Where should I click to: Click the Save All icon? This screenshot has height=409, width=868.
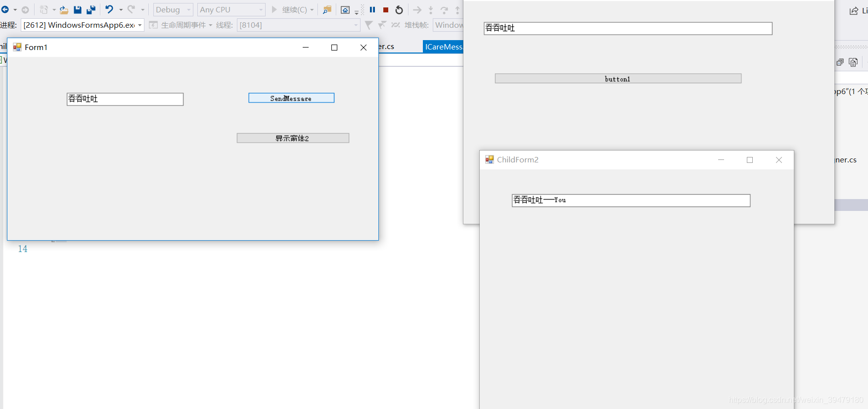tap(91, 10)
